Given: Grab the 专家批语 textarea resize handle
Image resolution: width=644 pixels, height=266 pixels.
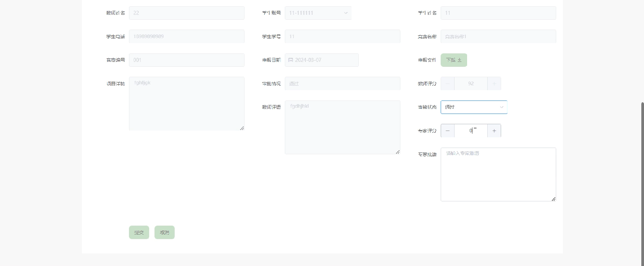Looking at the screenshot, I should tap(554, 199).
